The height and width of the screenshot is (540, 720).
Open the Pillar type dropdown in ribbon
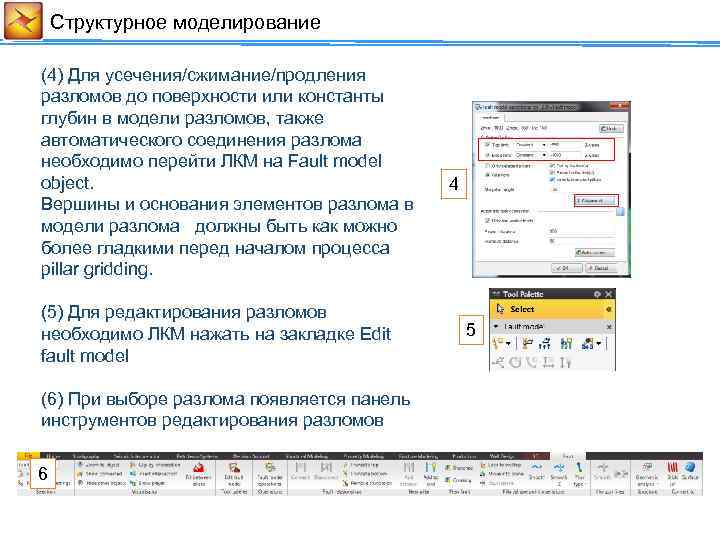[x=579, y=474]
